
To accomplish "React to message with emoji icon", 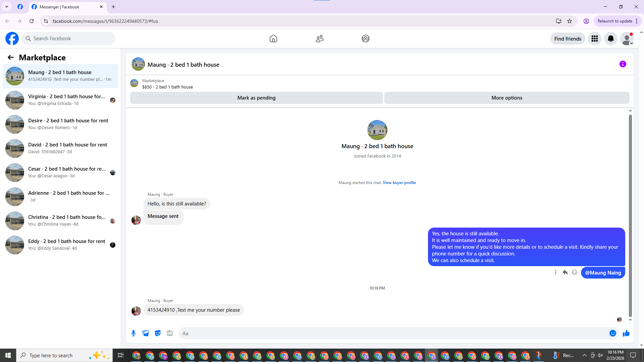I will (x=575, y=272).
